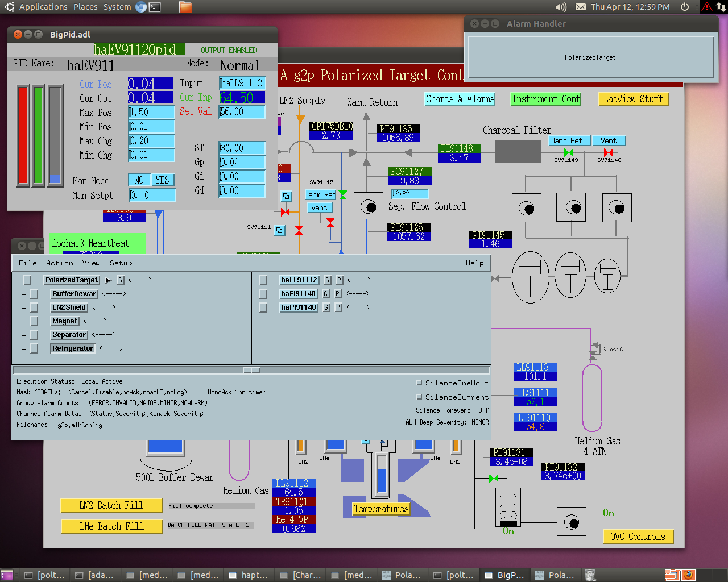The image size is (728, 582).
Task: Open the power session menu icon
Action: click(685, 7)
